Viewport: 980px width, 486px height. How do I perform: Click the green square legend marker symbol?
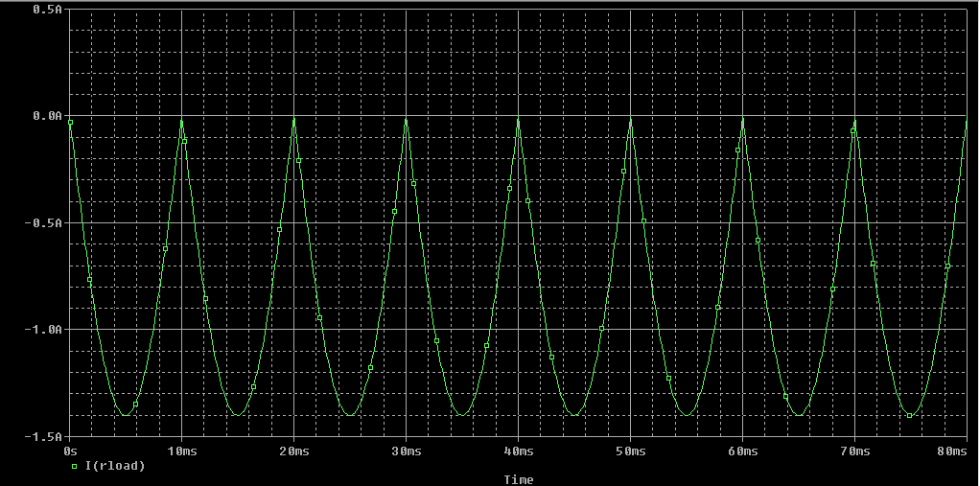click(75, 466)
